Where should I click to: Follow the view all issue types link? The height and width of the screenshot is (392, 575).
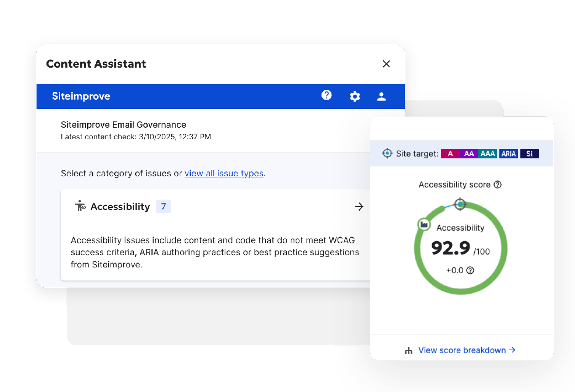(224, 173)
